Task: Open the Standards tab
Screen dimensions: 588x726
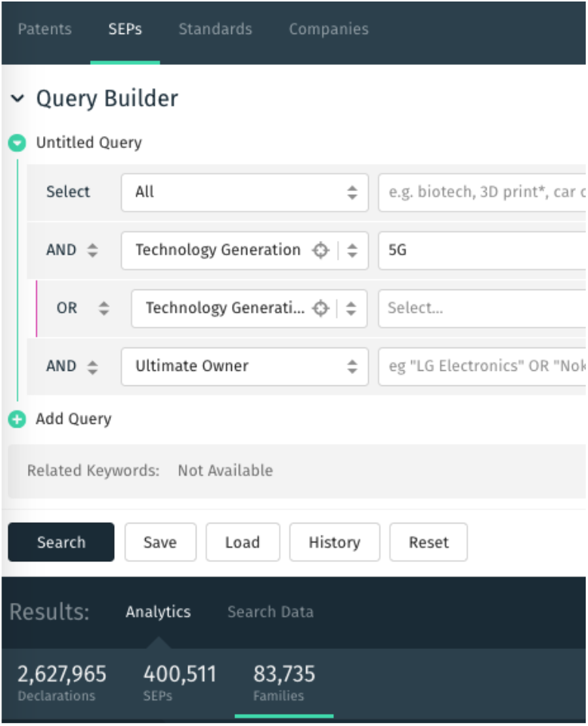Action: [x=215, y=29]
